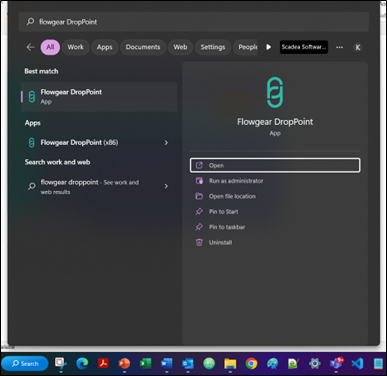Viewport: 387px width, 376px height.
Task: Click Open for Flowgear DropPoint
Action: coord(275,165)
